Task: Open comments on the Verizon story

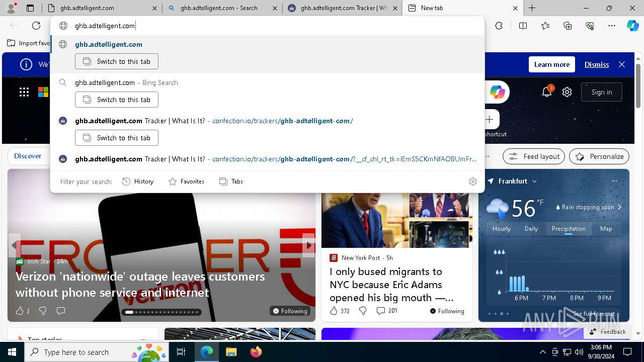Action: (x=61, y=311)
